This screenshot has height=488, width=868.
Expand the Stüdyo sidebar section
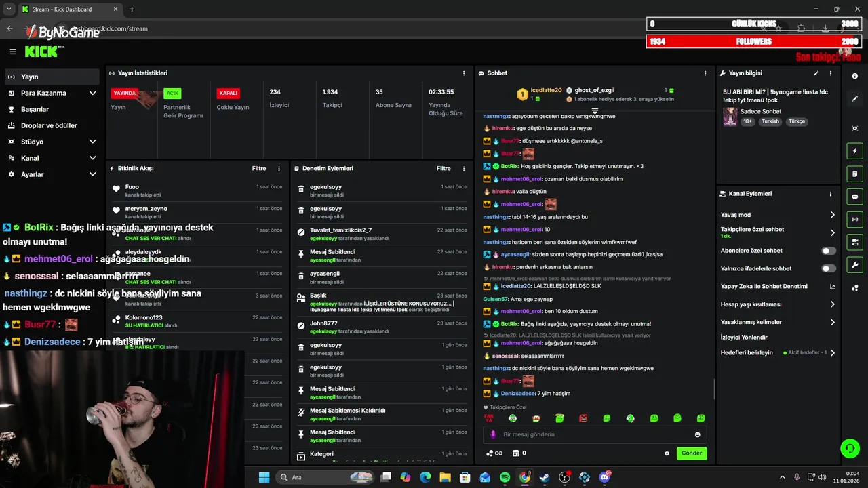(x=52, y=142)
